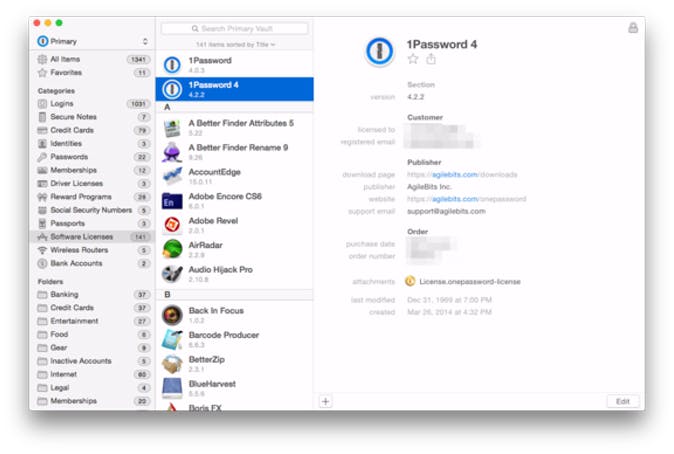Click the Search Primary Vault field
This screenshot has height=454, width=674.
click(234, 28)
